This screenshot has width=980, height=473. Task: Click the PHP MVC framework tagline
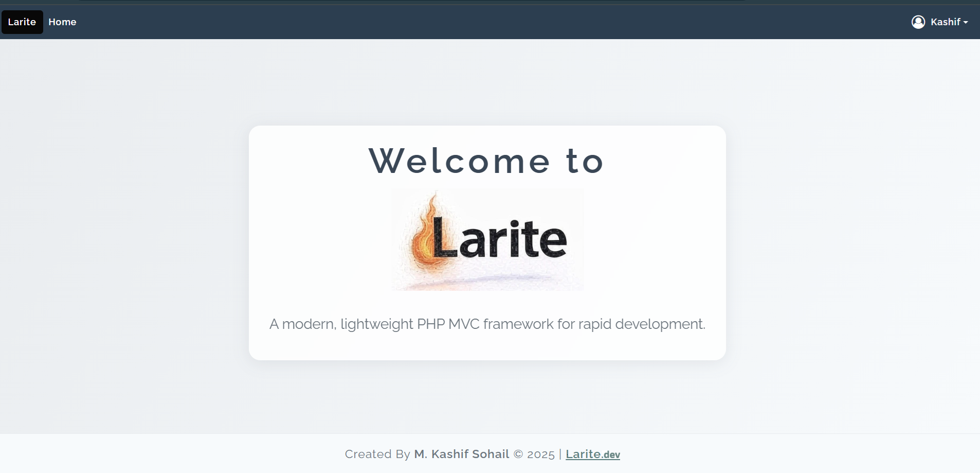[487, 324]
